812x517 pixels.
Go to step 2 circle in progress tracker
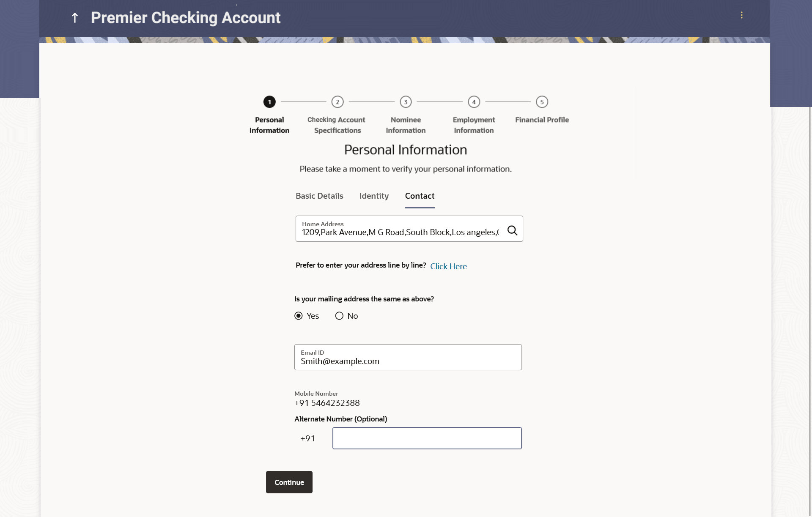(337, 102)
